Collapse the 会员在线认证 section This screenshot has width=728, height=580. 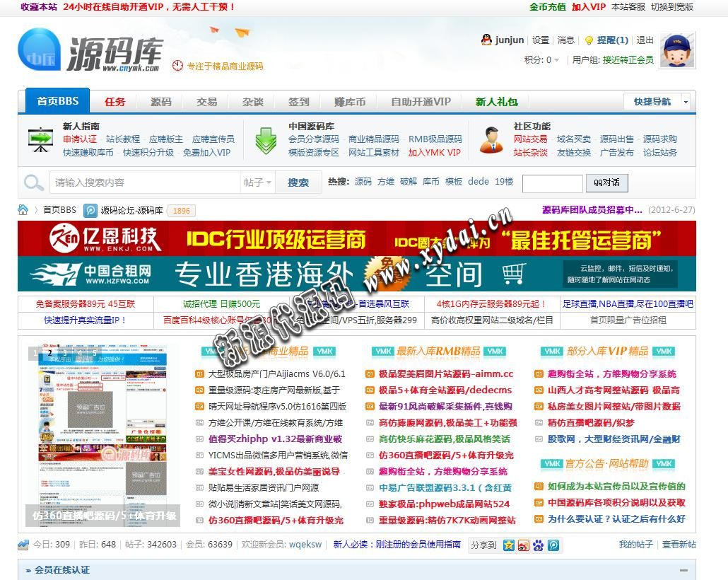[x=683, y=570]
